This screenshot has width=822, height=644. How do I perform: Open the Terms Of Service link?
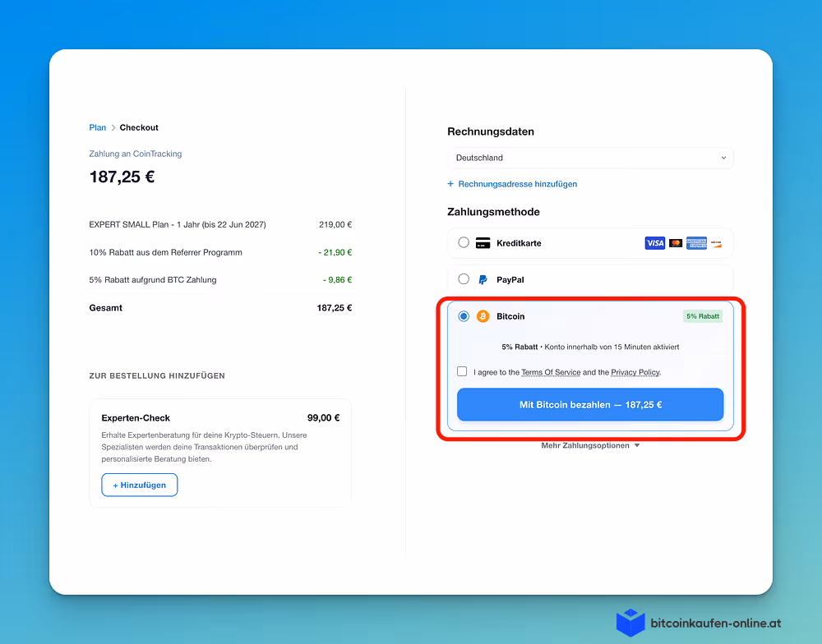coord(551,372)
